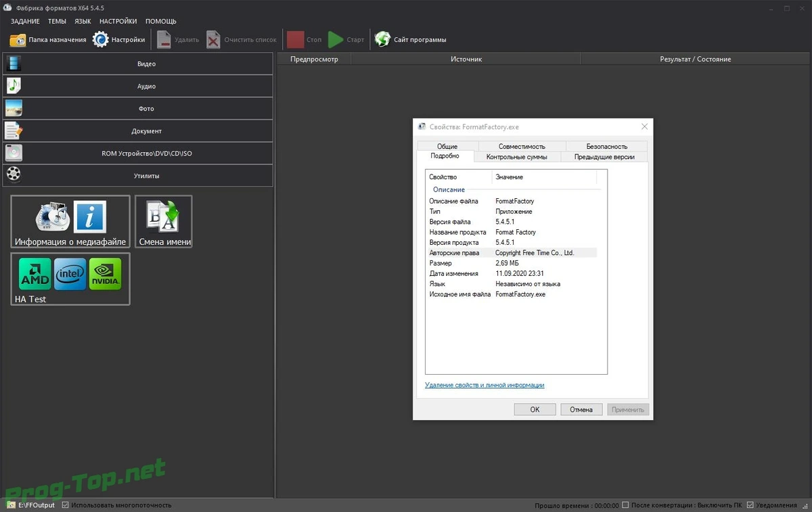Screen dimensions: 812x512
Task: Open the destination folder (Папка назначения) toolbar icon
Action: [18, 40]
